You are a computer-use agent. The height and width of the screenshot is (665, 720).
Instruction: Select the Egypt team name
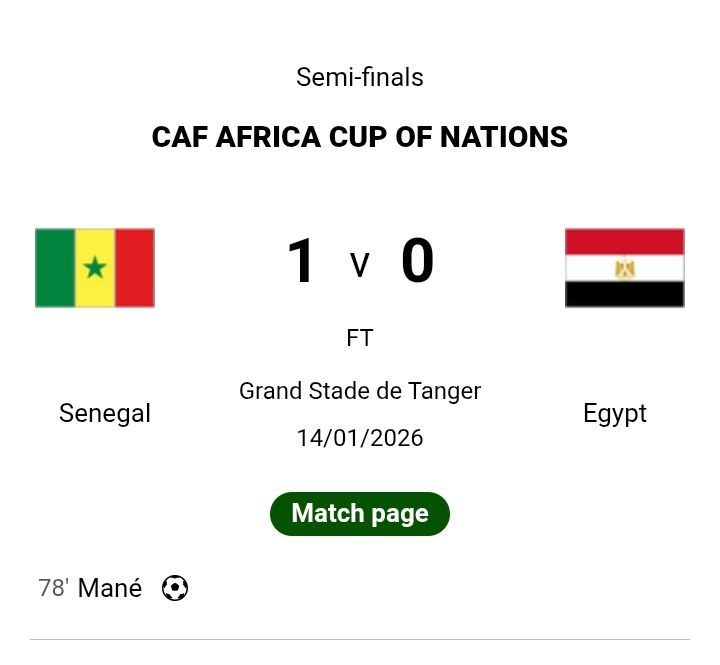coord(615,413)
